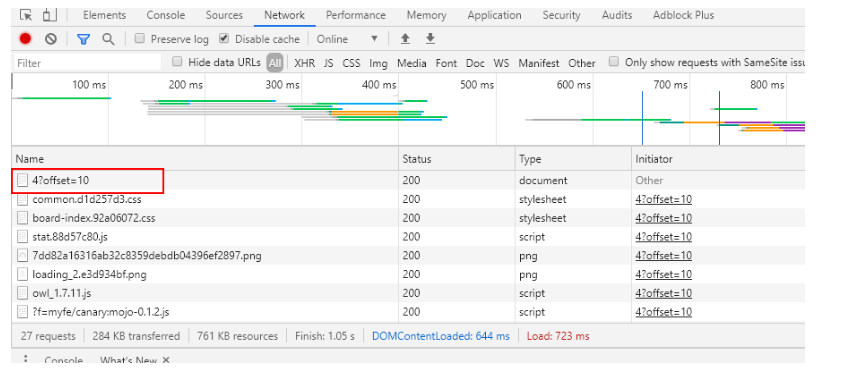Check the Hide data URLs checkbox
Screen dimensions: 841x375
point(177,62)
